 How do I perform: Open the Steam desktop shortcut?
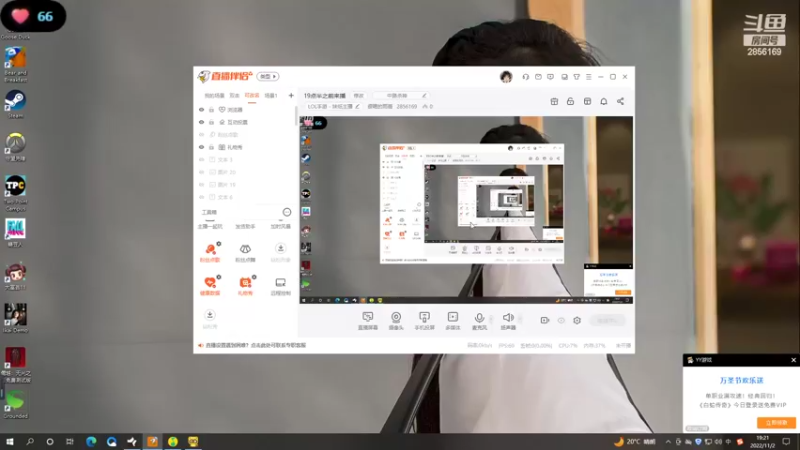coord(15,104)
